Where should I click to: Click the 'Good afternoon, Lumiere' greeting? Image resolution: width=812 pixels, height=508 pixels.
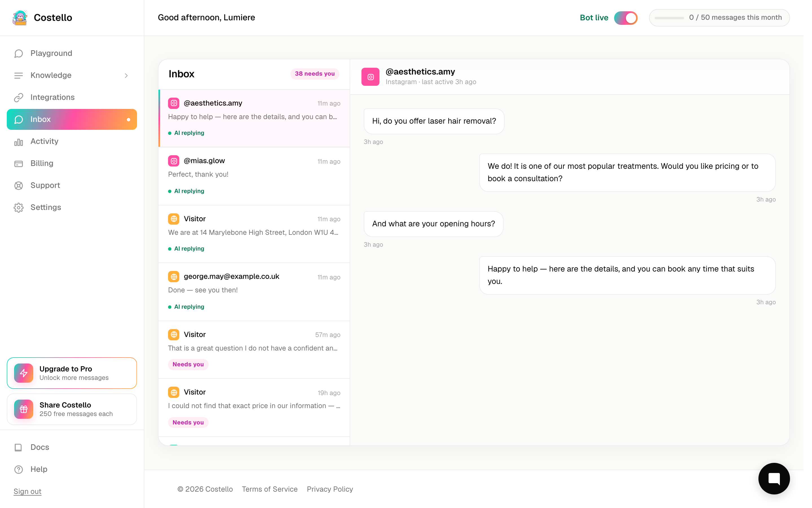pos(206,17)
